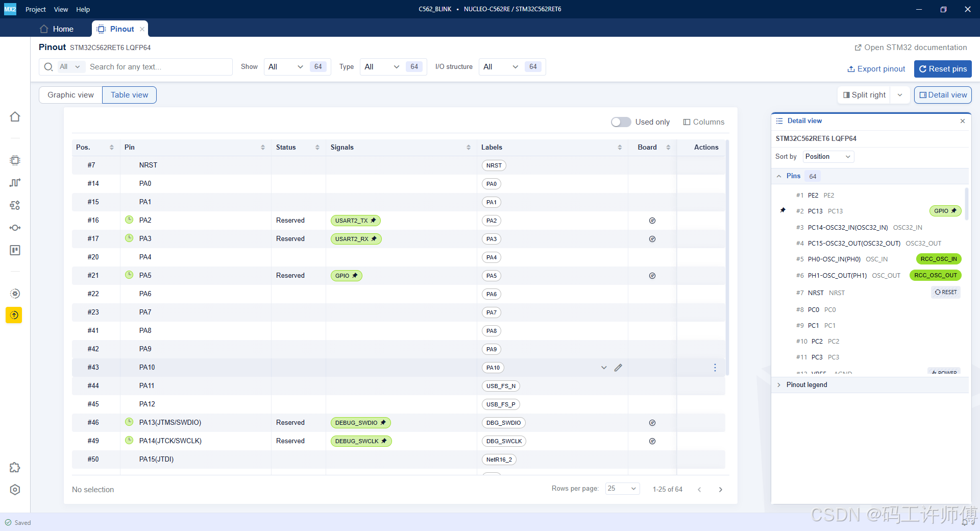
Task: Click the RCC_OSC_IN green tag
Action: click(x=938, y=259)
